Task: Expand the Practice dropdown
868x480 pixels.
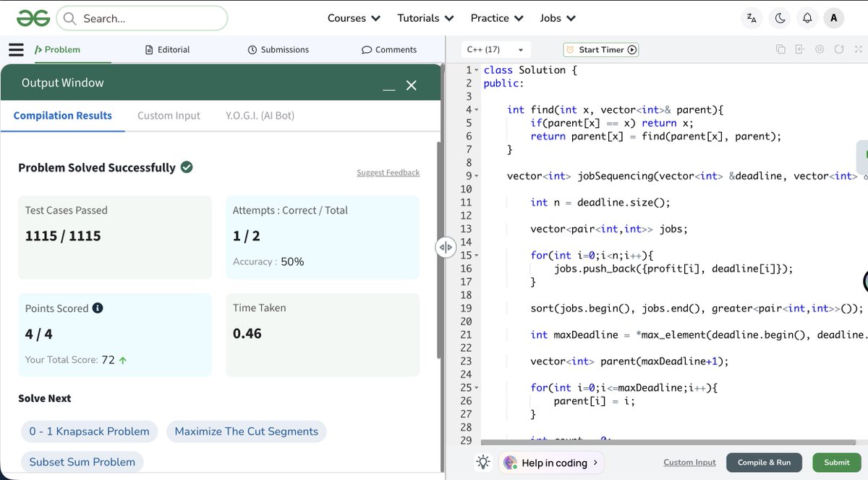Action: click(497, 18)
